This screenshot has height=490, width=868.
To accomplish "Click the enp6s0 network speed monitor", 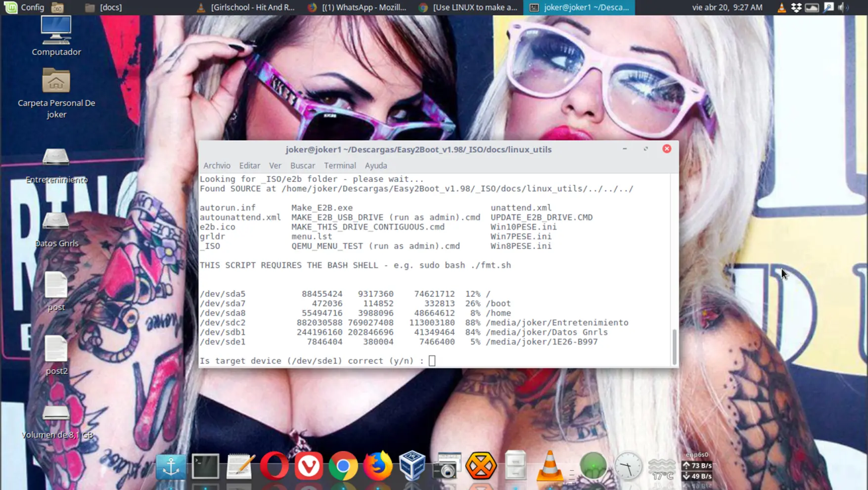I will [697, 466].
